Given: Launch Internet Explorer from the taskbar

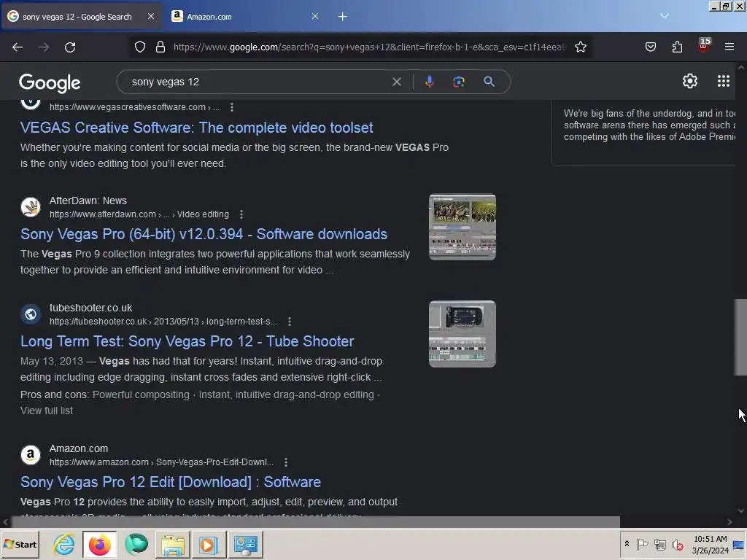Looking at the screenshot, I should [64, 545].
